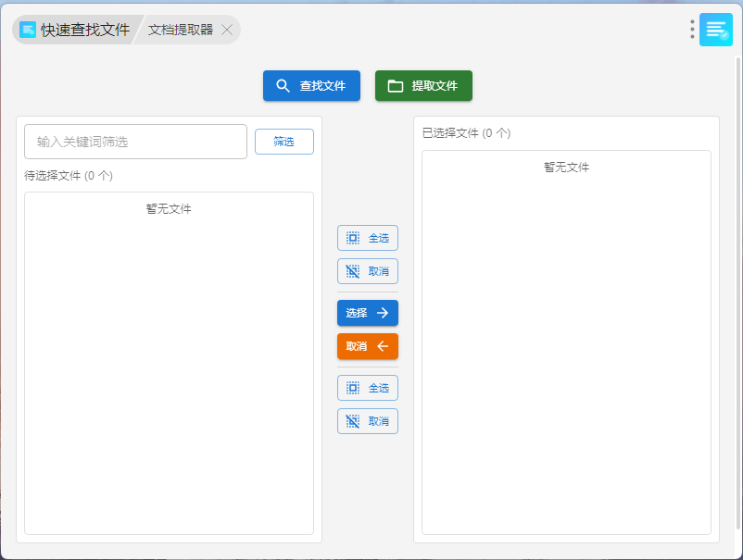Click the vertical scrollbar on the right edge
Viewport: 743px width, 560px height.
tap(737, 278)
